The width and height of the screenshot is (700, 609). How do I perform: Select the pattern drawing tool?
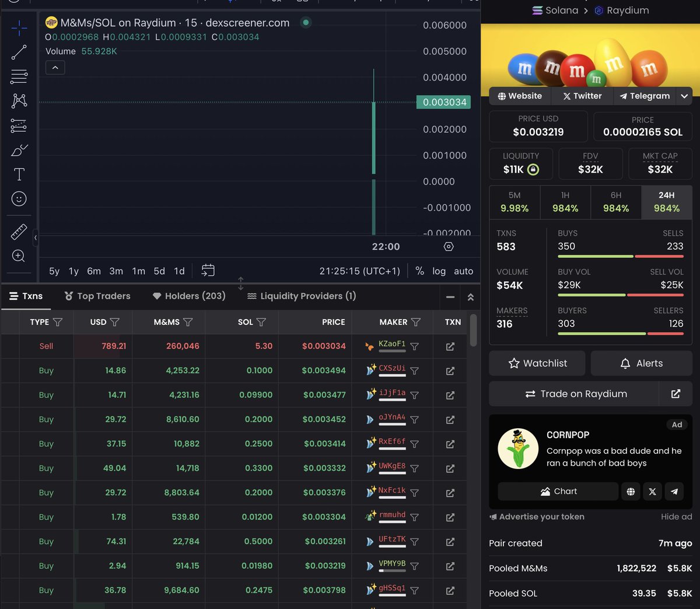pyautogui.click(x=19, y=101)
